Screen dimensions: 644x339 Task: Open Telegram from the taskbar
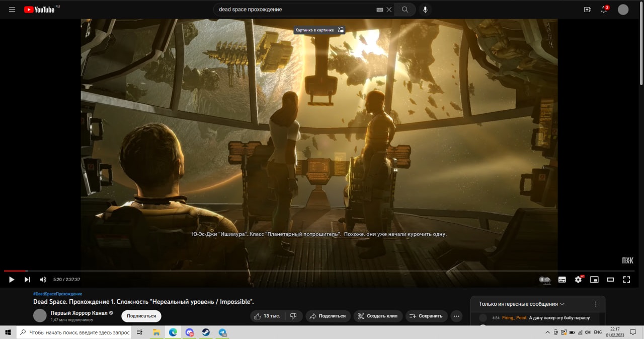[223, 332]
